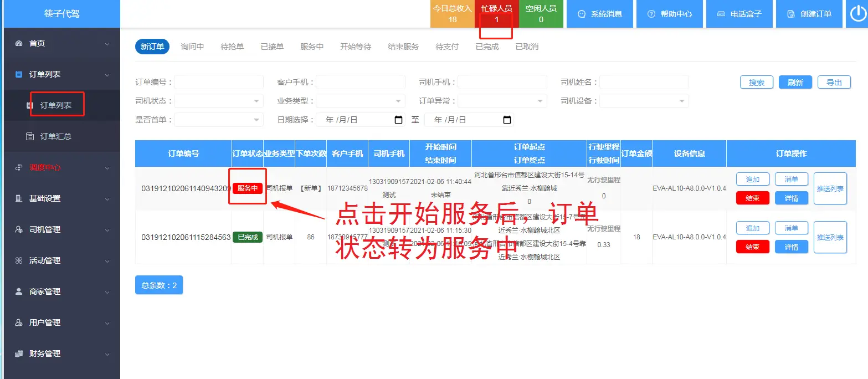Click the 基础设置 building icon
Image resolution: width=868 pixels, height=379 pixels.
pos(19,198)
